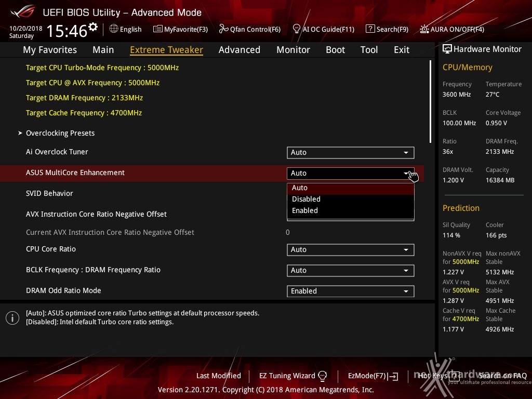Image resolution: width=532 pixels, height=399 pixels.
Task: Click the Hardware Monitor screen icon
Action: 447,49
